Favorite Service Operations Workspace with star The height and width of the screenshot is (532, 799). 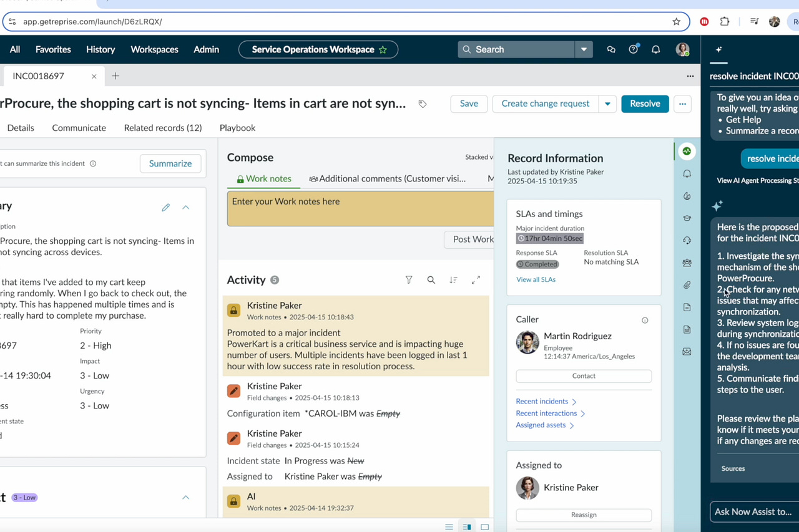(x=383, y=50)
